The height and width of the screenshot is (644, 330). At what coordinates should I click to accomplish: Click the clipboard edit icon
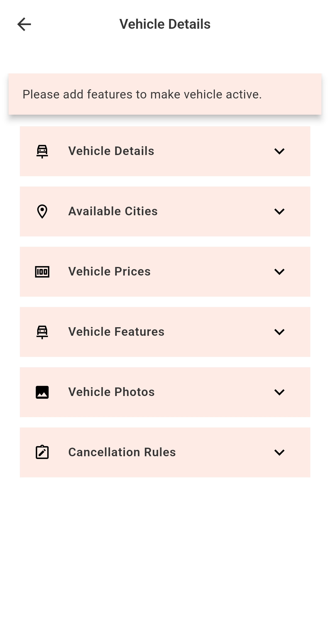tap(42, 452)
